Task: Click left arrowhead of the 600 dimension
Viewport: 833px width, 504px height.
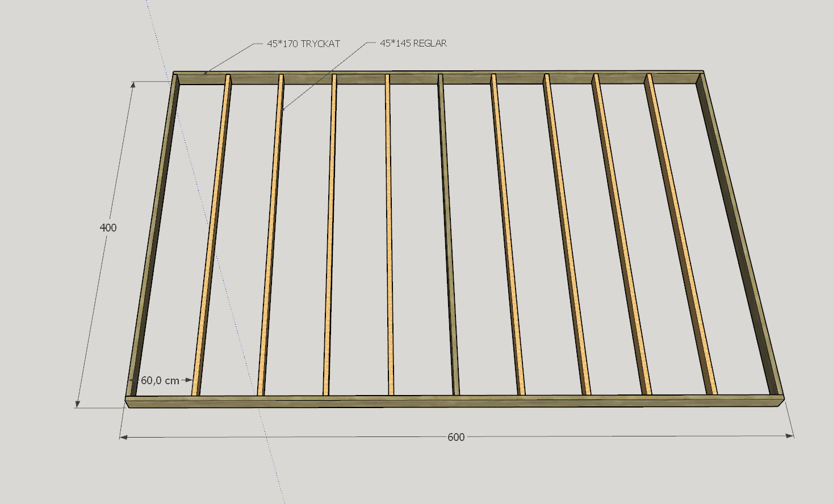Action: click(x=124, y=437)
